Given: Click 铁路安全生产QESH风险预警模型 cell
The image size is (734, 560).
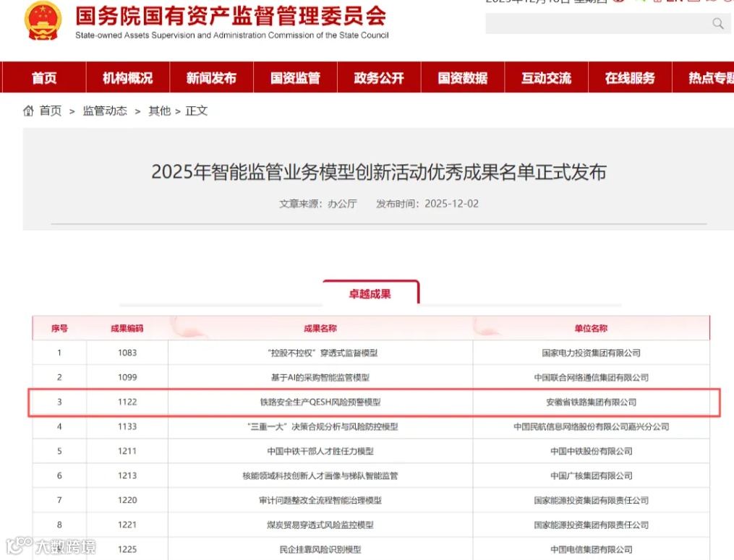Looking at the screenshot, I should point(320,402).
